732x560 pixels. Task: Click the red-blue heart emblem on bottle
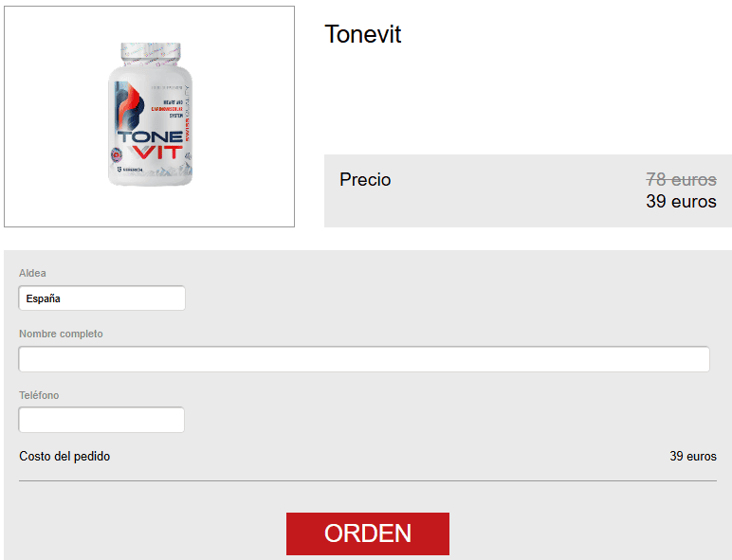pyautogui.click(x=128, y=105)
